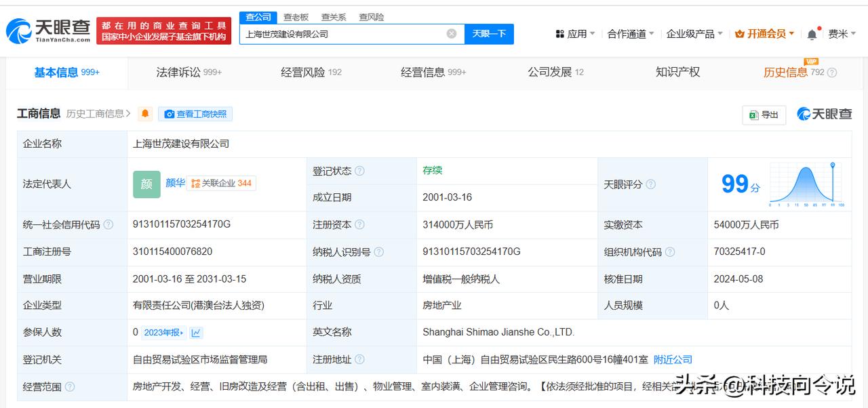Click the orange alert bell beside 历史工商信息
Image resolution: width=868 pixels, height=408 pixels.
(145, 114)
